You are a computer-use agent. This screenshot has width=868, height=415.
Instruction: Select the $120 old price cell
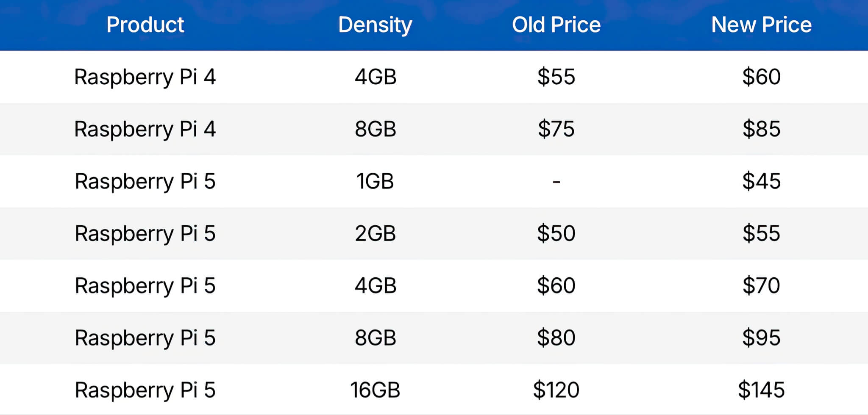tap(556, 390)
